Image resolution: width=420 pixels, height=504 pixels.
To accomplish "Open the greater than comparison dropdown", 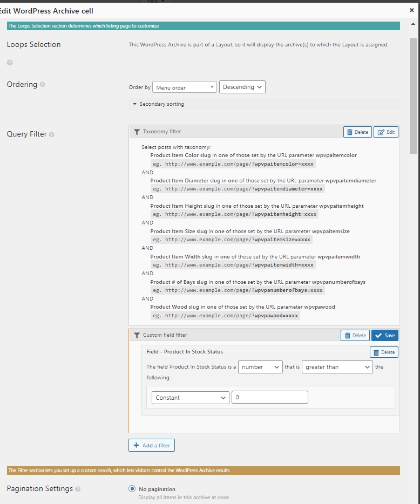I will 337,367.
